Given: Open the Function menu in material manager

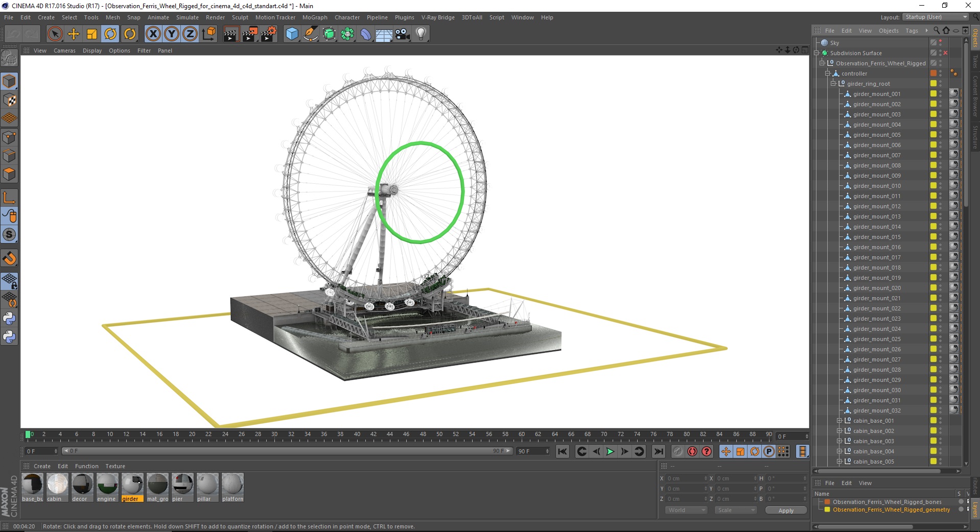Looking at the screenshot, I should coord(86,466).
